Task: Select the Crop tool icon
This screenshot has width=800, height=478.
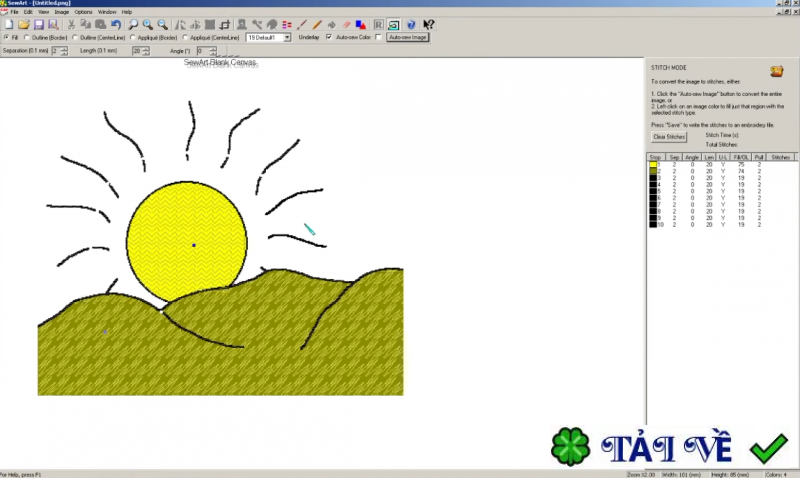Action: click(x=225, y=23)
